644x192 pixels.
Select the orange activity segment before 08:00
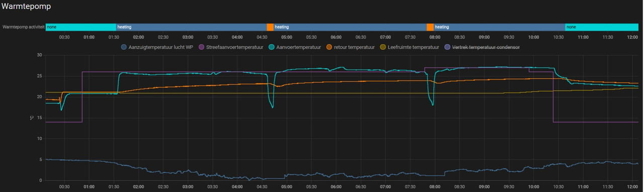point(430,27)
